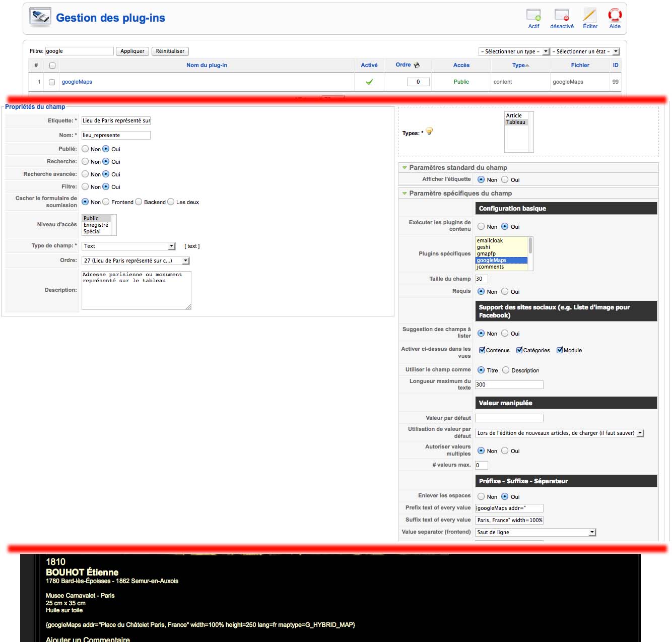Open the googleMaps plug-in link

coord(77,82)
